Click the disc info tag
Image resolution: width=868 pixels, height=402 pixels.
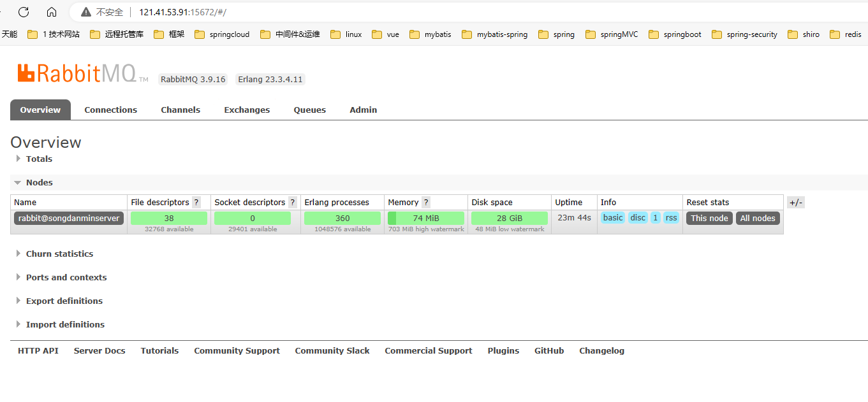click(x=638, y=218)
